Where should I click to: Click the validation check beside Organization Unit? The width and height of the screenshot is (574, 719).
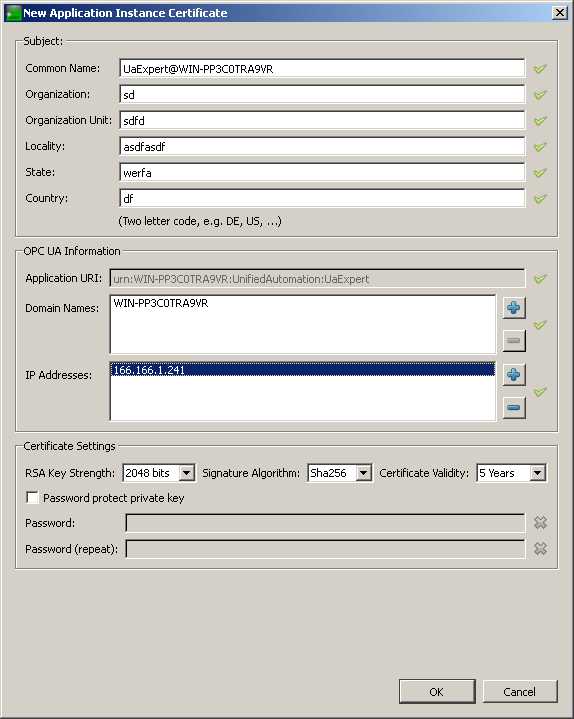pyautogui.click(x=540, y=121)
